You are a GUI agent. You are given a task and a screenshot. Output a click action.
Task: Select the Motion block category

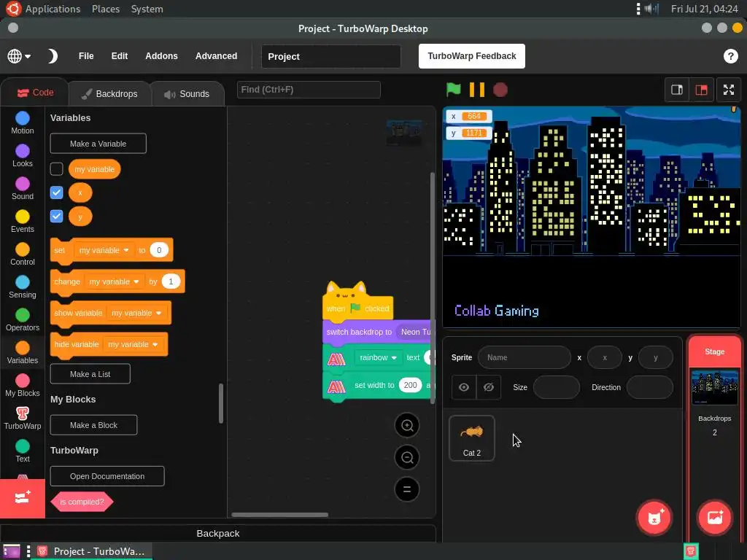click(x=23, y=122)
